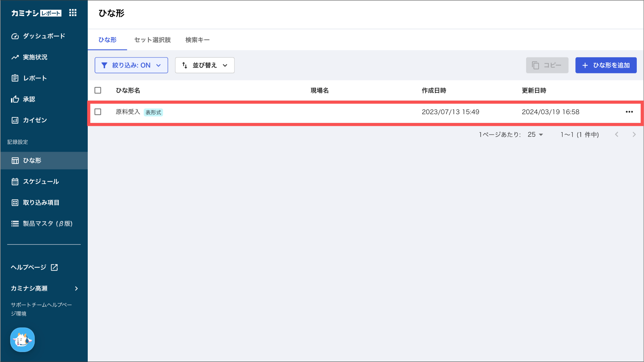Open the app grid launcher icon
This screenshot has height=362, width=644.
(x=73, y=13)
